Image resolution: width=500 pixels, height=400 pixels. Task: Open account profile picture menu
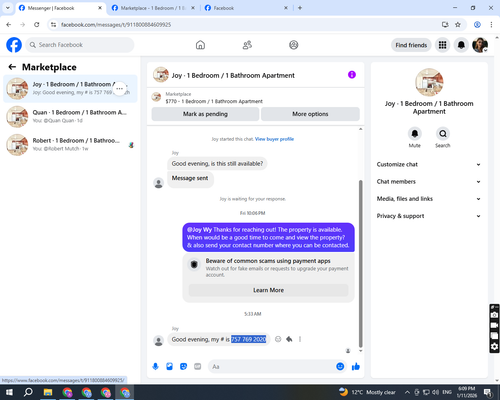click(x=480, y=45)
